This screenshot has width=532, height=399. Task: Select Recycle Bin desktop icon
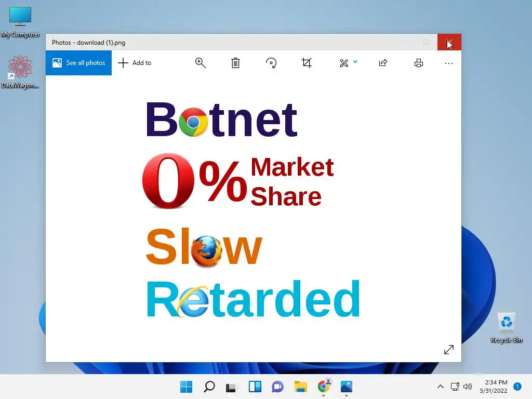(x=507, y=328)
